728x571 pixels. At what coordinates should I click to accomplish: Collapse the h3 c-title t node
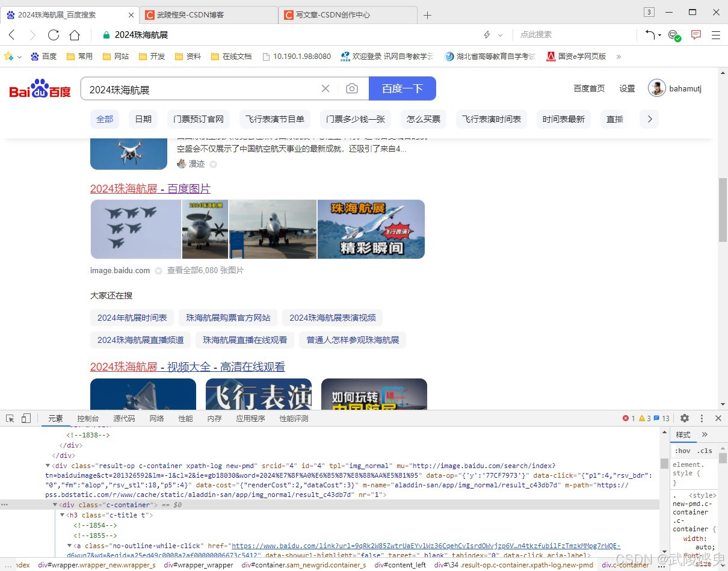point(63,515)
